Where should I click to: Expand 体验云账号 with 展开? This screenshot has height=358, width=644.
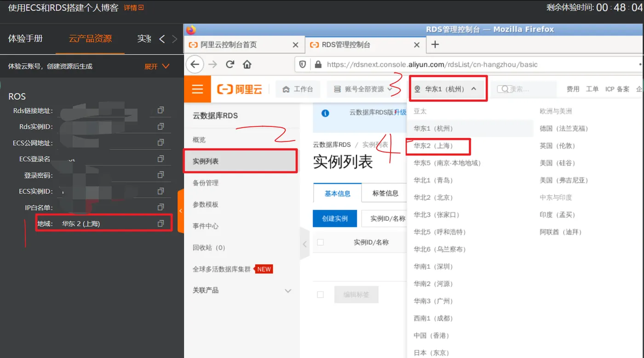coord(157,66)
